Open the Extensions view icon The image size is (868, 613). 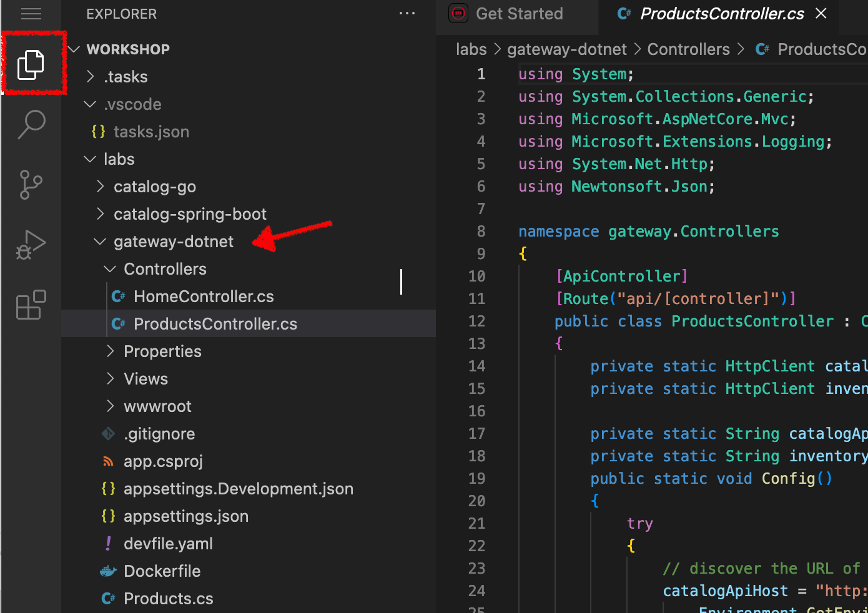[31, 305]
